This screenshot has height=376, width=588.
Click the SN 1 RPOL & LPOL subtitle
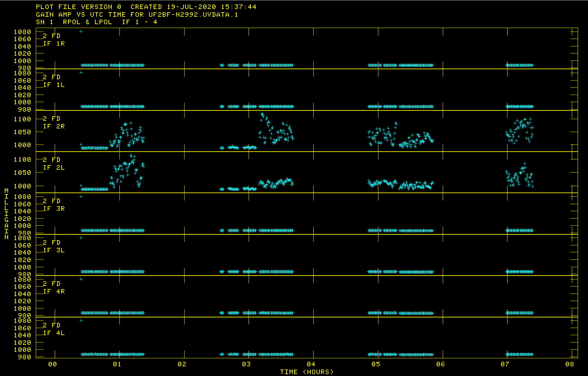point(97,22)
